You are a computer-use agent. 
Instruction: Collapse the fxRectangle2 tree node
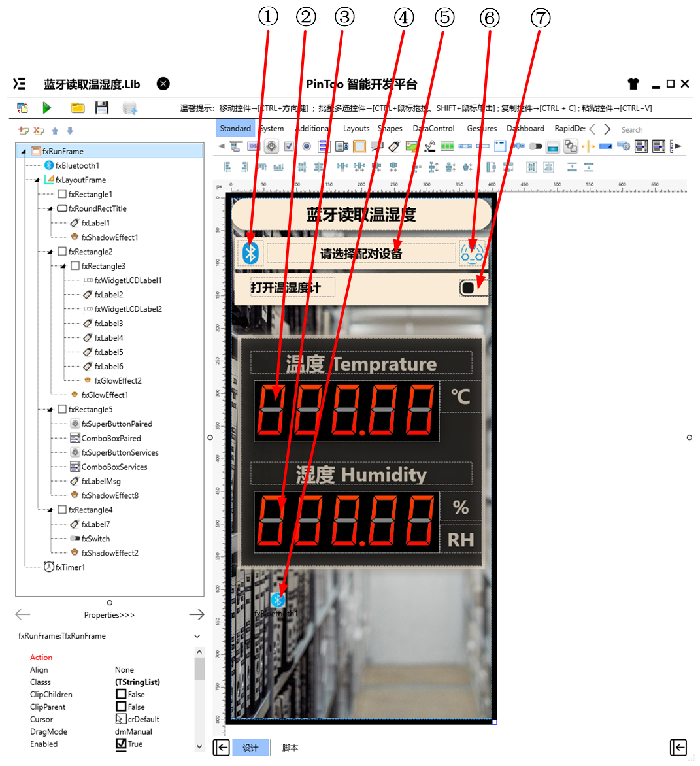(x=49, y=252)
